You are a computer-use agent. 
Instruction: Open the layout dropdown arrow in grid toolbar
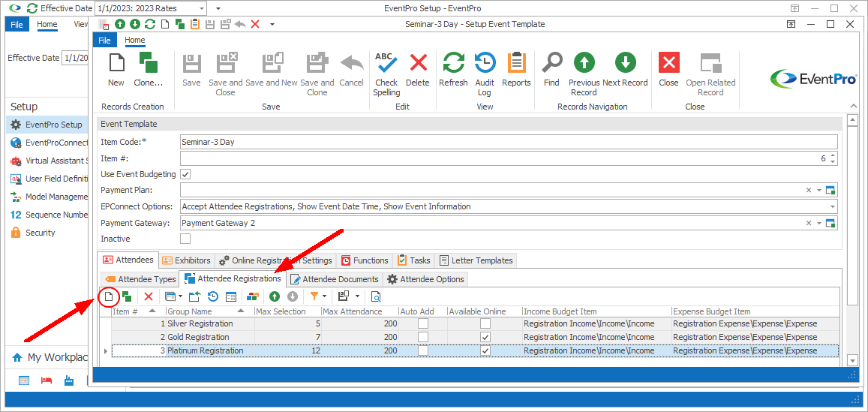point(357,297)
